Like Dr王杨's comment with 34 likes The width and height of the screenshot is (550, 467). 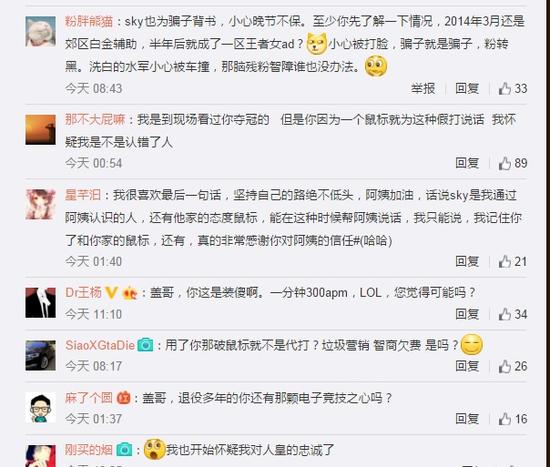click(x=512, y=314)
